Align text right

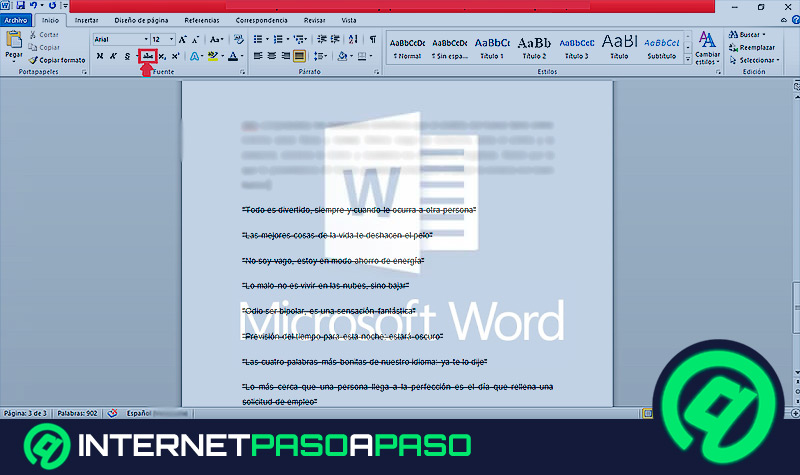click(x=286, y=56)
